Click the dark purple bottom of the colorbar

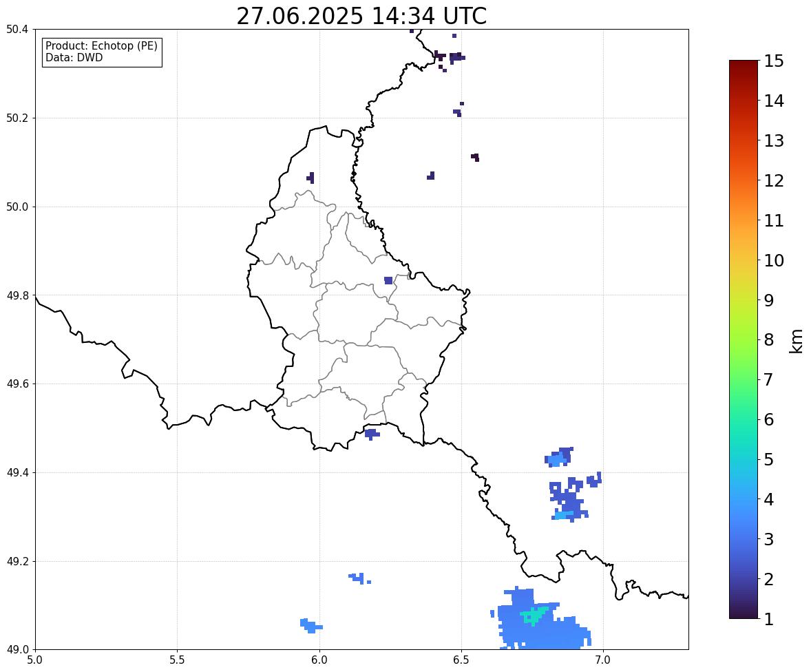click(x=744, y=613)
